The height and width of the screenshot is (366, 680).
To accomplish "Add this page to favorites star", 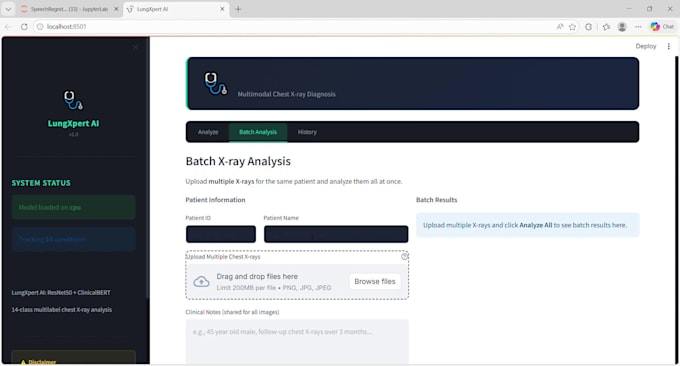I will pyautogui.click(x=572, y=26).
